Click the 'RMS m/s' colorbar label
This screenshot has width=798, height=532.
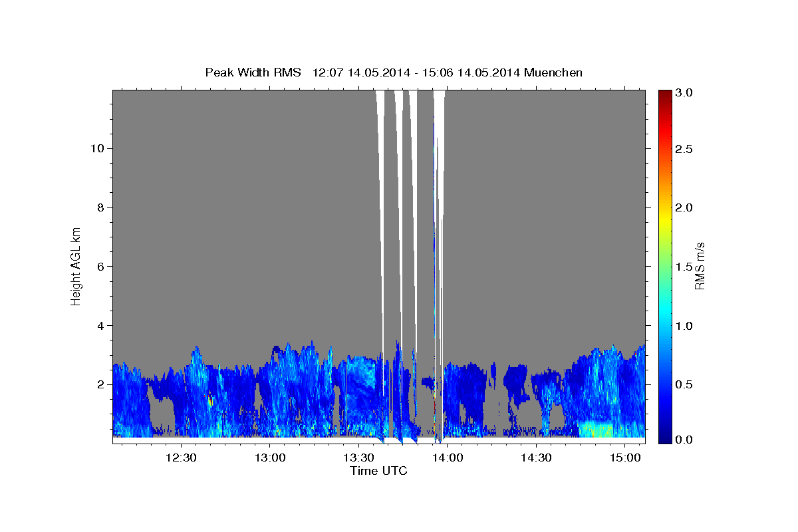699,266
